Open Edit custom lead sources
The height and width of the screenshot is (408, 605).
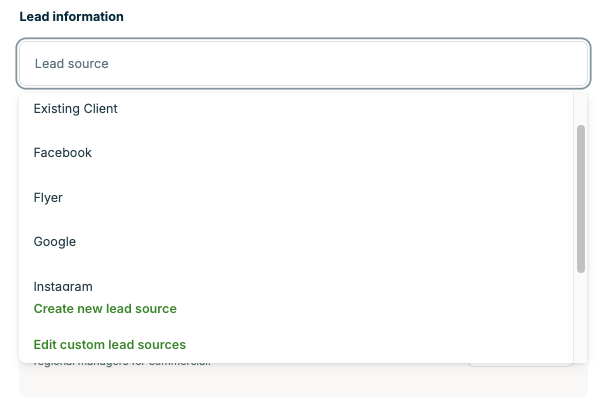(110, 345)
